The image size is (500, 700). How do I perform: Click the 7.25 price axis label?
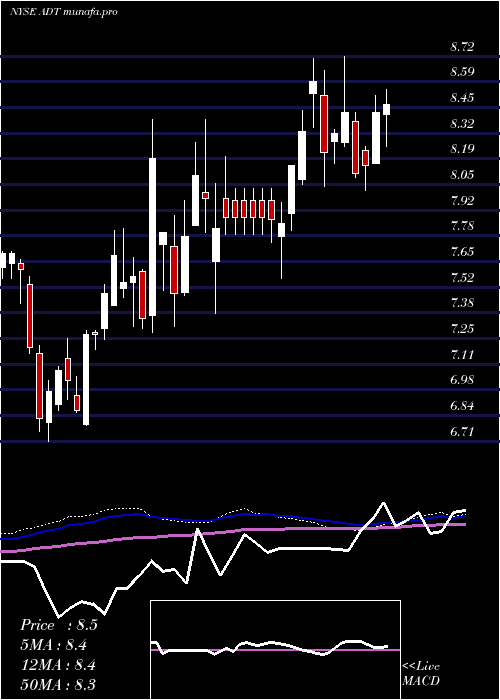462,329
